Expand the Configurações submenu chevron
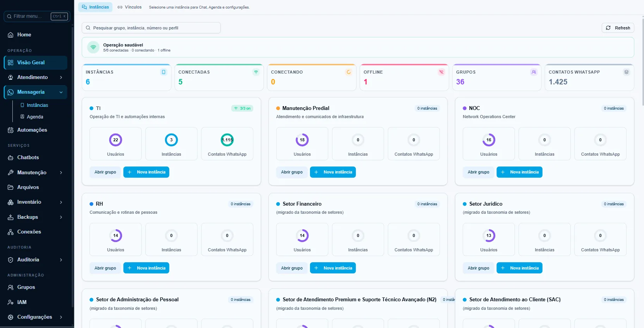Viewport: 644px width, 328px height. (x=61, y=317)
